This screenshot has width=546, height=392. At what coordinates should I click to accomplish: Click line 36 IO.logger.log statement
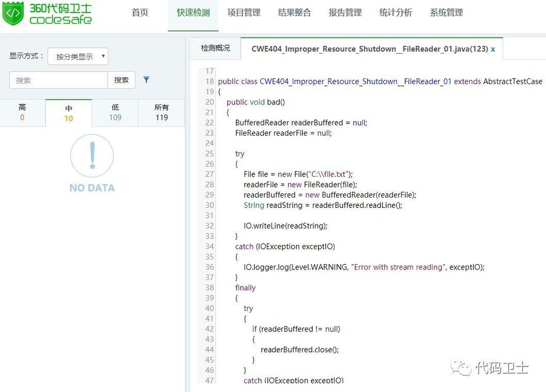pyautogui.click(x=364, y=267)
